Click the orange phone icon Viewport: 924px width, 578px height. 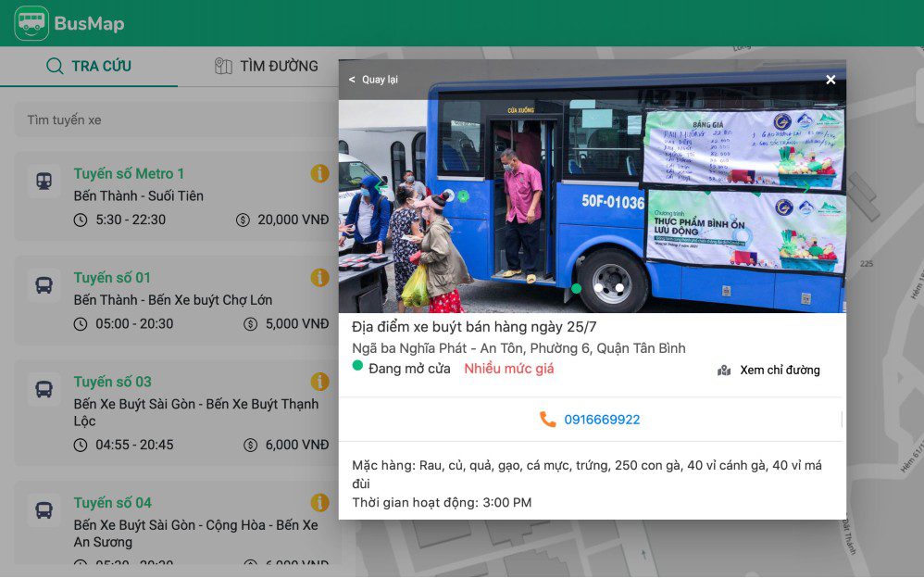click(x=548, y=420)
